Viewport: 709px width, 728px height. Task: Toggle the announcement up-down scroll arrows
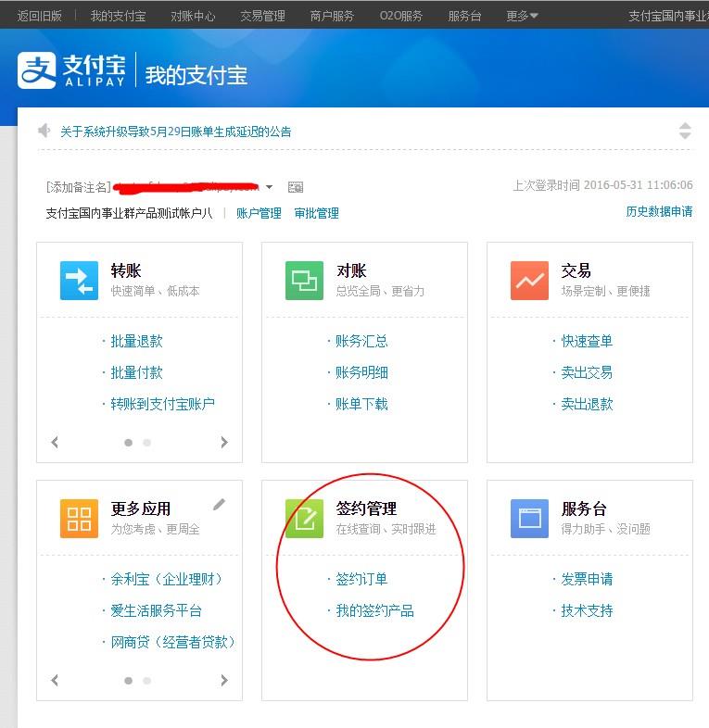click(685, 131)
